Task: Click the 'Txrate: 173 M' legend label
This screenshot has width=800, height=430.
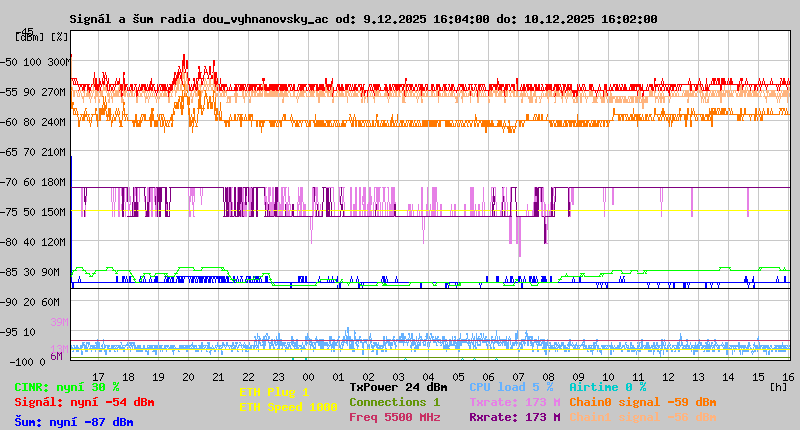Action: (515, 402)
